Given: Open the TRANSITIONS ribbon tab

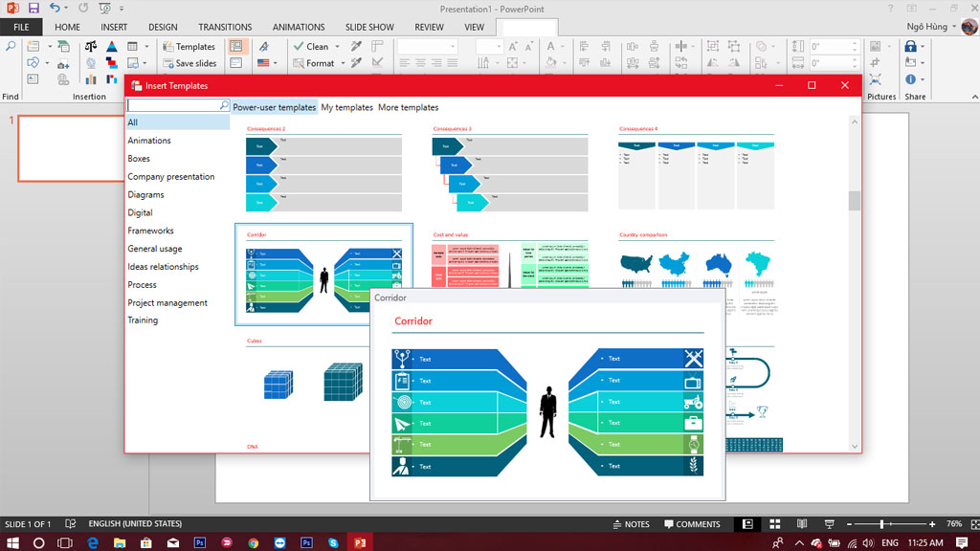Looking at the screenshot, I should coord(225,27).
